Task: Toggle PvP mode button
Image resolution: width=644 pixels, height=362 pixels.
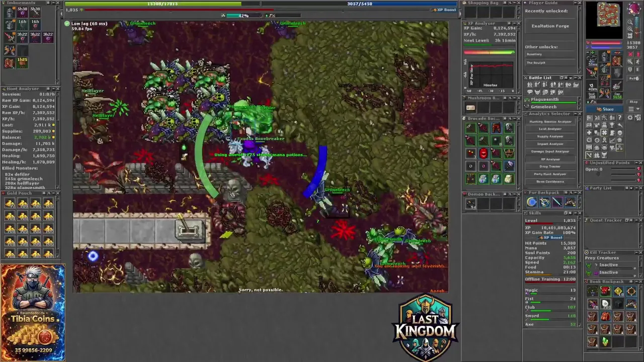Action: coord(634,78)
